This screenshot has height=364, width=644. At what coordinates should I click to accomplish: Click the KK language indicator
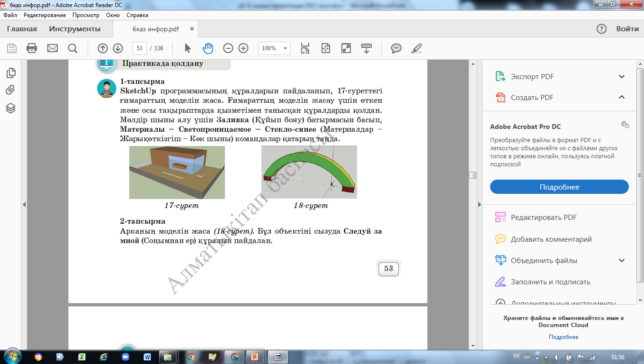[517, 356]
